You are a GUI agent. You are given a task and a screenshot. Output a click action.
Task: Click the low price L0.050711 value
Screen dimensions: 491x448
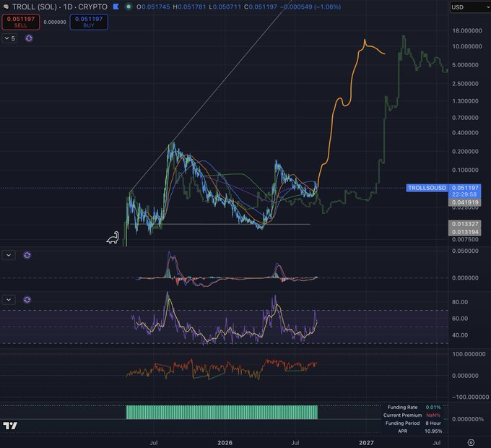[x=225, y=7]
